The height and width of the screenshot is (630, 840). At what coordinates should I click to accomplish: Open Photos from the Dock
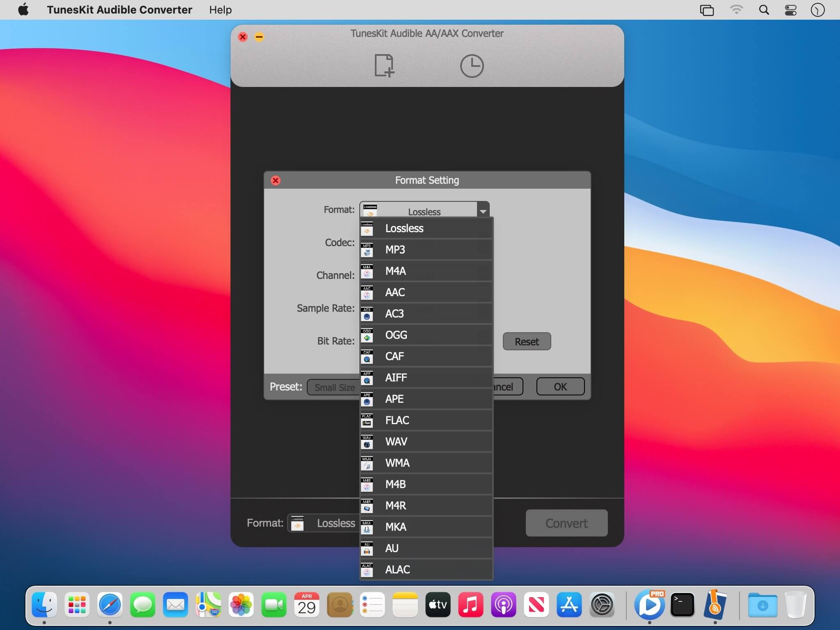coord(241,605)
